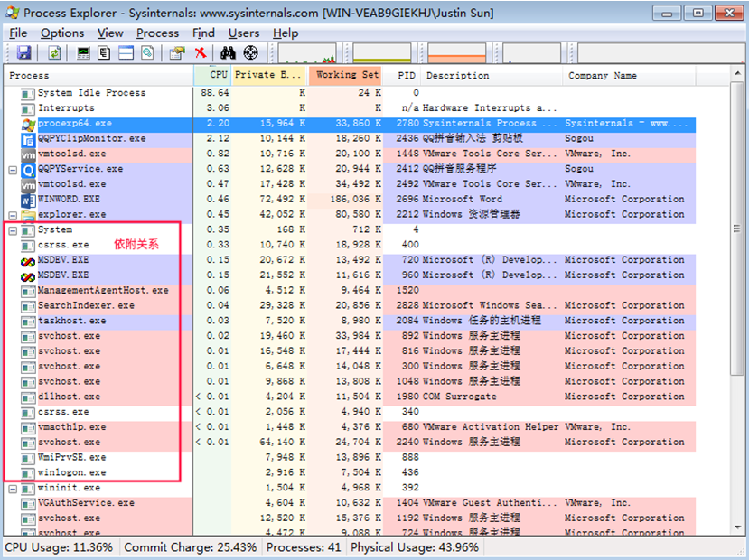Sort by the Private Bytes column header

tap(268, 76)
